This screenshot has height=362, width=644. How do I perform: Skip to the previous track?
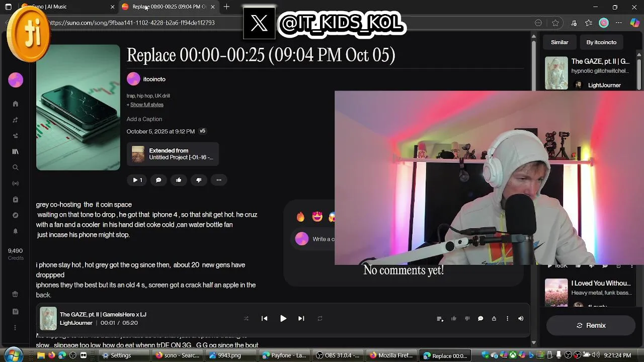click(264, 318)
